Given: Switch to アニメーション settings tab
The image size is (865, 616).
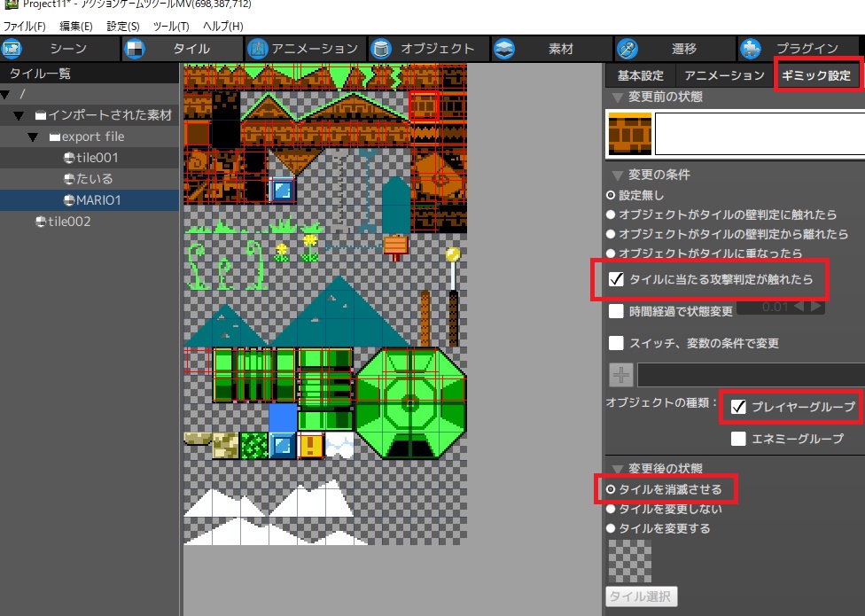Looking at the screenshot, I should pyautogui.click(x=724, y=75).
